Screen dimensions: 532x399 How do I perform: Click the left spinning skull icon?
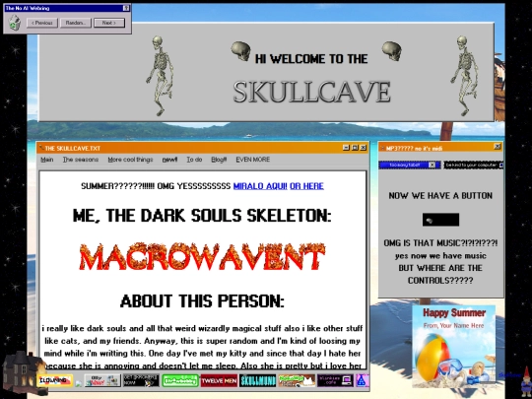click(241, 51)
